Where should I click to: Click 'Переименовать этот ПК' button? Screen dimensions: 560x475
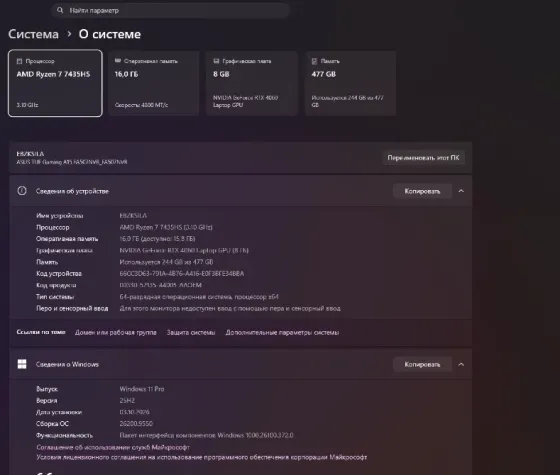(x=424, y=158)
